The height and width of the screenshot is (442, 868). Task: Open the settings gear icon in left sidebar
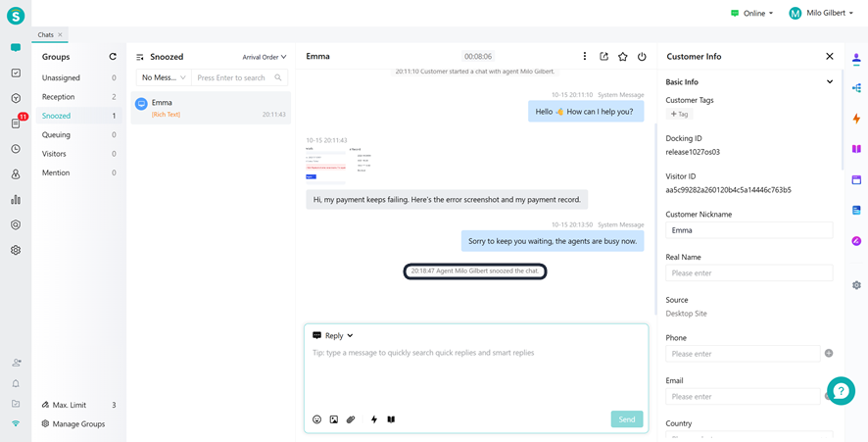click(x=16, y=250)
